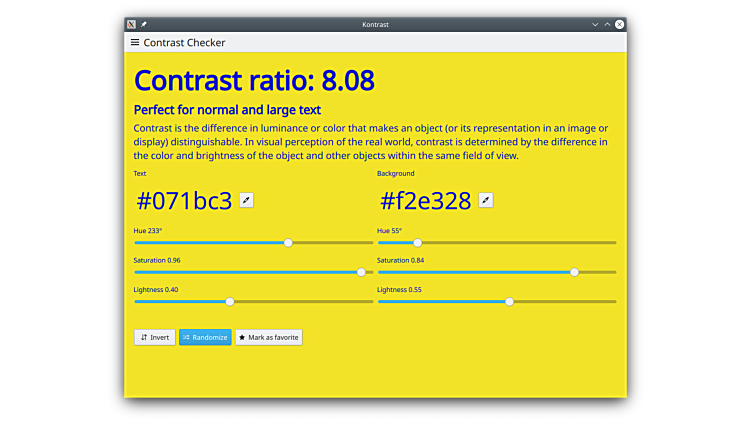The width and height of the screenshot is (752, 423).
Task: Click the background Lightness slider handle
Action: coord(509,301)
